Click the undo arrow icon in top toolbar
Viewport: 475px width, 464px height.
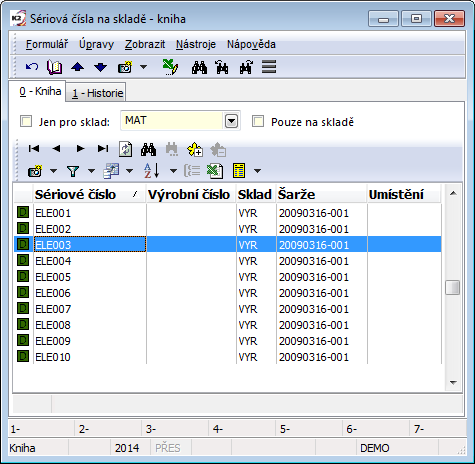tap(32, 67)
